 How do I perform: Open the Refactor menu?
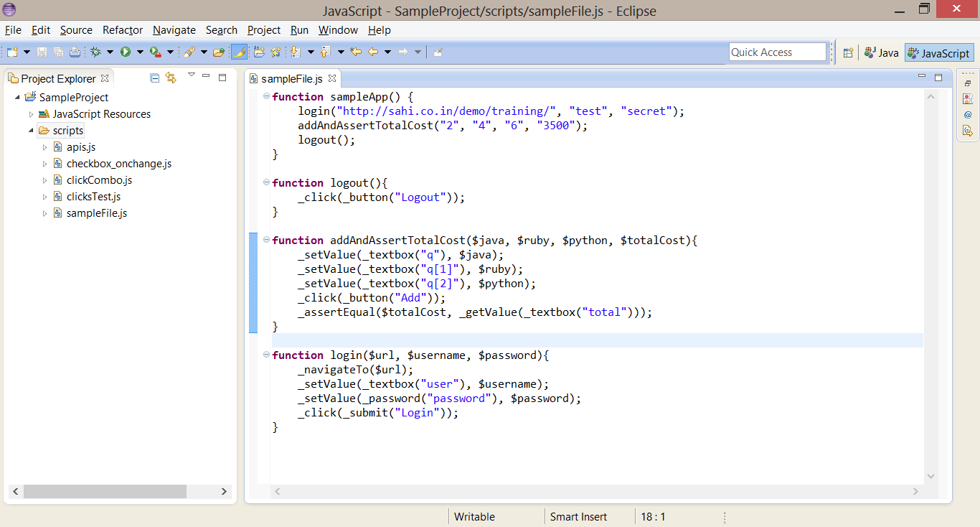click(x=123, y=29)
